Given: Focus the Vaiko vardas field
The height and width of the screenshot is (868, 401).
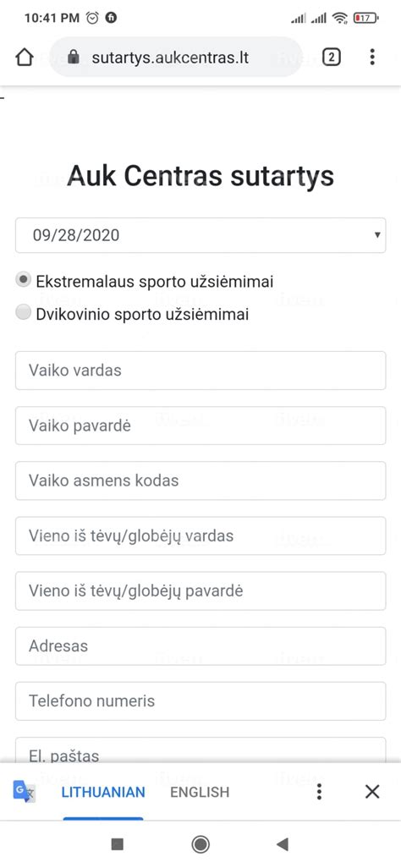Looking at the screenshot, I should click(200, 371).
